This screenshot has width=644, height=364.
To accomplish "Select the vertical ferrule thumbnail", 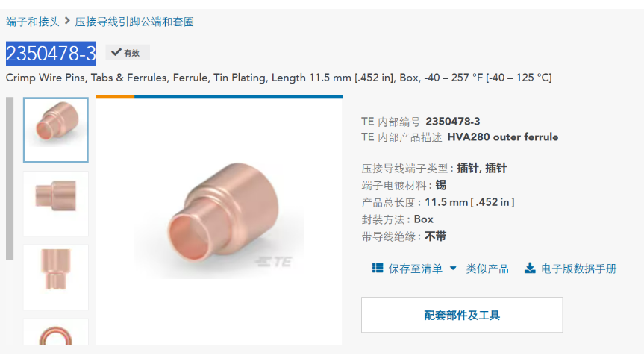I will [56, 277].
